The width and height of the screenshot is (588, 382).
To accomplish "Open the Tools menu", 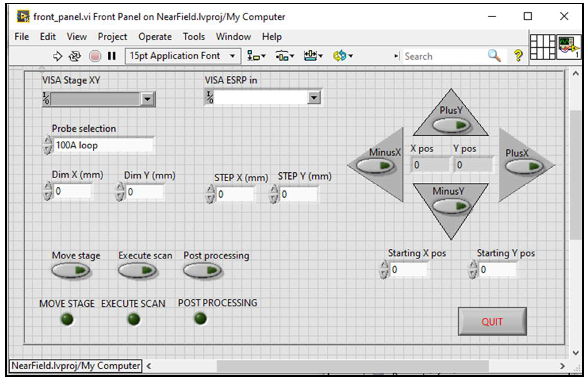I will pos(194,37).
